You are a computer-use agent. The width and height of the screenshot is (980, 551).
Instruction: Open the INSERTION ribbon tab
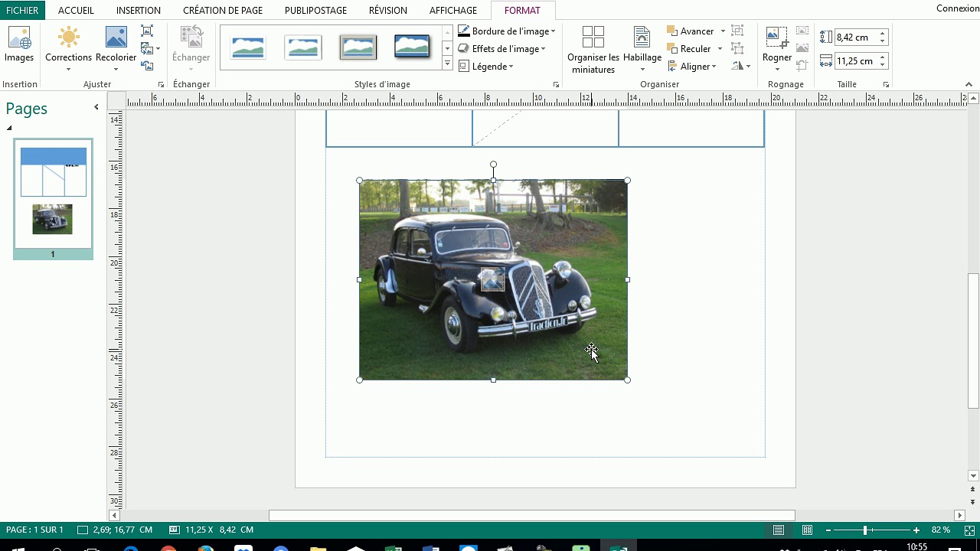(x=138, y=10)
